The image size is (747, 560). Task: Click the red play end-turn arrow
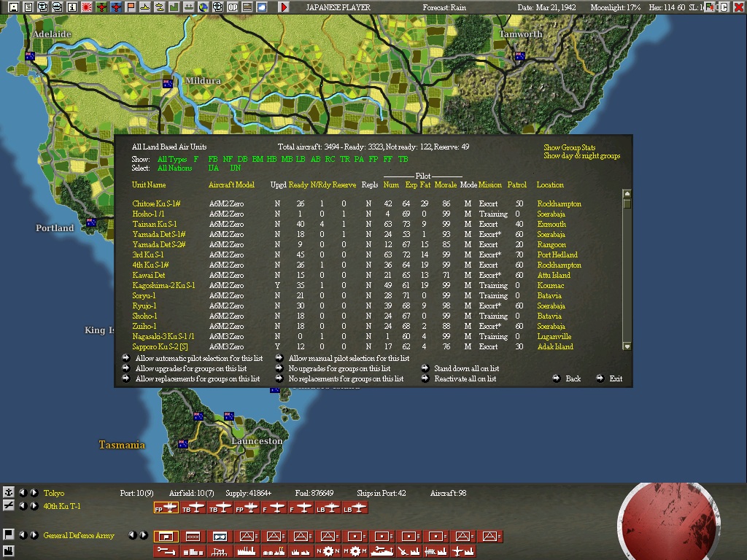point(284,7)
